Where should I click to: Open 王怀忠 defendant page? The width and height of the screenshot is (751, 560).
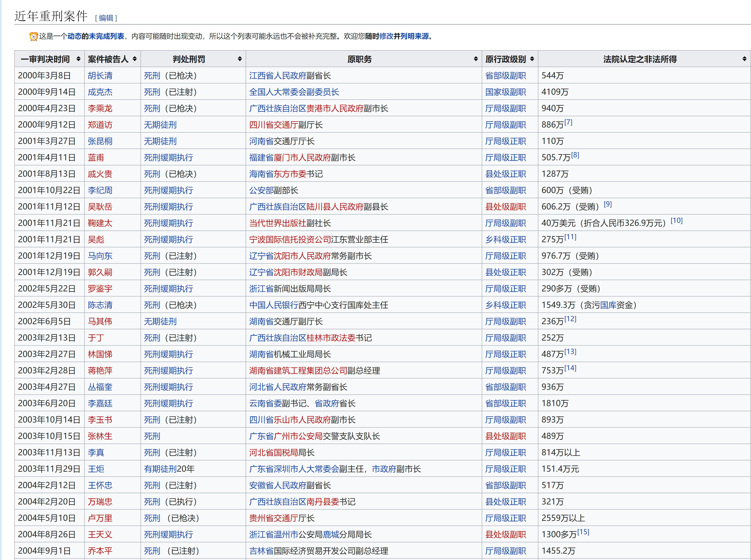[100, 486]
